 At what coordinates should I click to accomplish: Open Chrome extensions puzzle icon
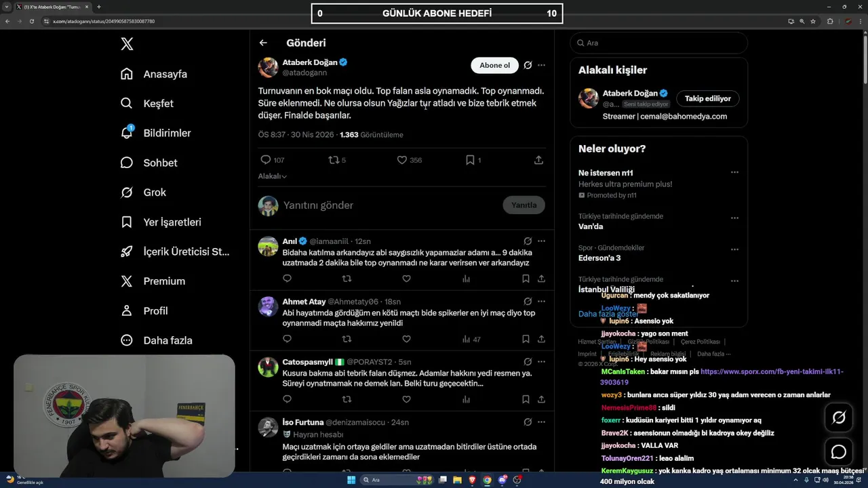[830, 21]
